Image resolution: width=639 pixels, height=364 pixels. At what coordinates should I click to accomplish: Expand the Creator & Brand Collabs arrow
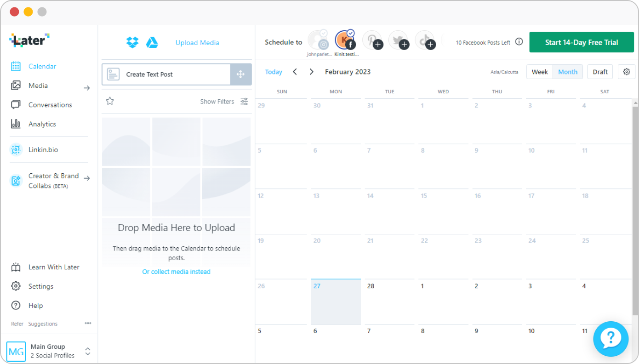click(x=87, y=178)
